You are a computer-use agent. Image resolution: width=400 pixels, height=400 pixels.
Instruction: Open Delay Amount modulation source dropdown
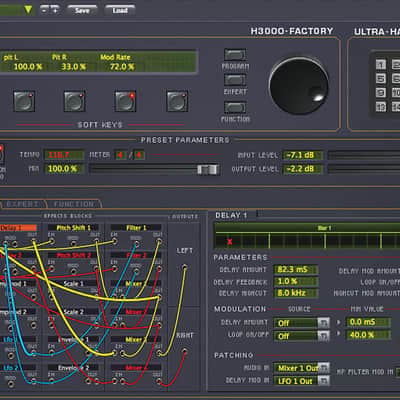[323, 323]
